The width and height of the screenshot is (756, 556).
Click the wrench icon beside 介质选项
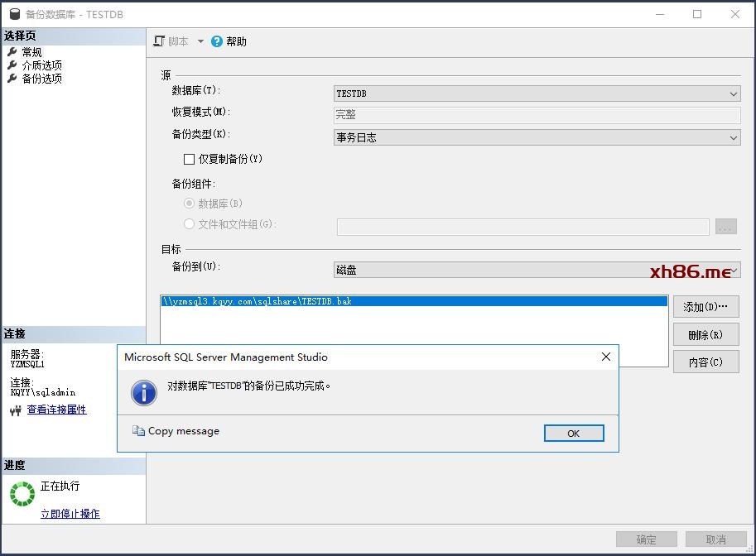tap(12, 65)
